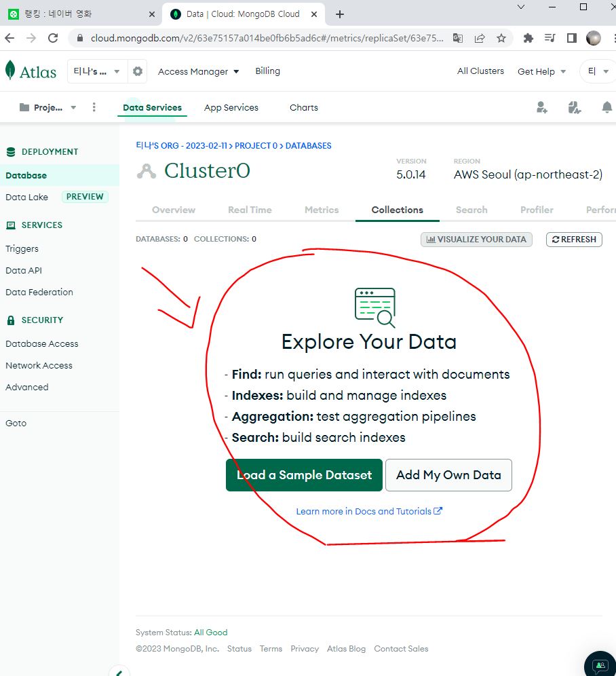616x676 pixels.
Task: Click the browser reload icon
Action: [x=53, y=39]
